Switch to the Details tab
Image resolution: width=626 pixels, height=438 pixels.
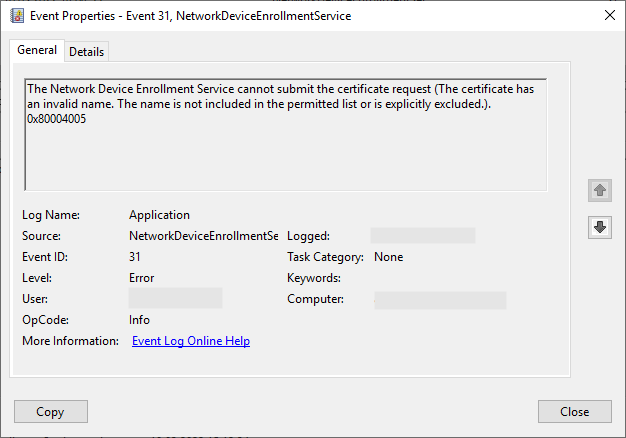pos(86,52)
